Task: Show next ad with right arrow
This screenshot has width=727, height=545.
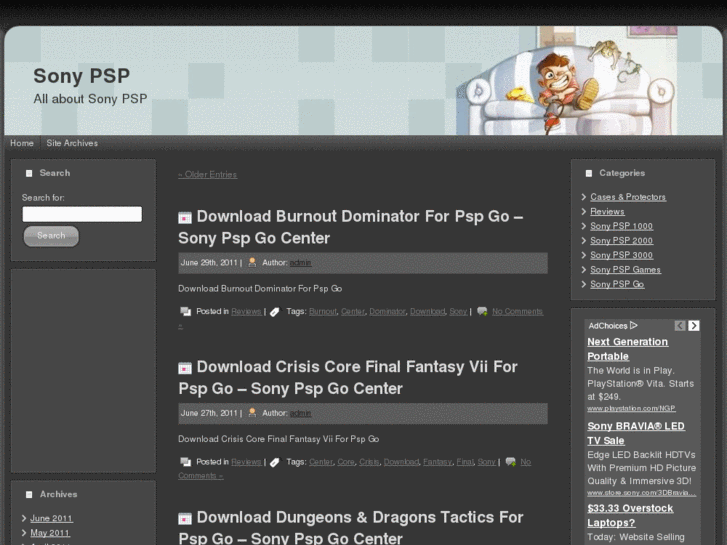Action: pos(694,326)
